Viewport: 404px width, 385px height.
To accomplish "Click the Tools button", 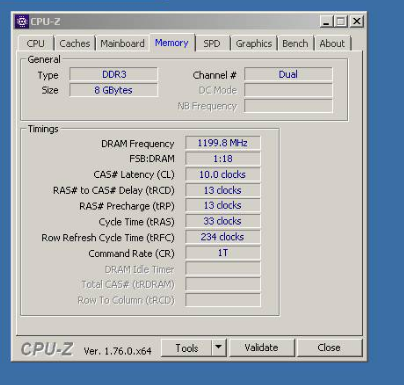I will coord(187,348).
